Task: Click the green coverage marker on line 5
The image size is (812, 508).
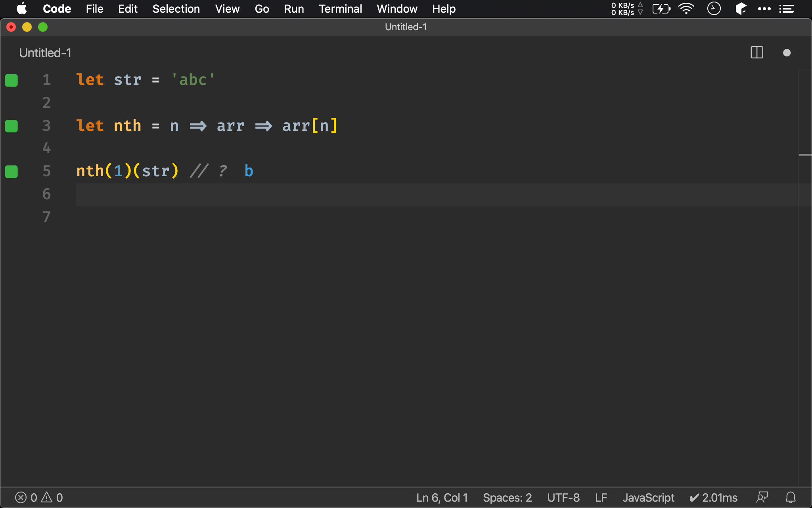Action: coord(11,172)
